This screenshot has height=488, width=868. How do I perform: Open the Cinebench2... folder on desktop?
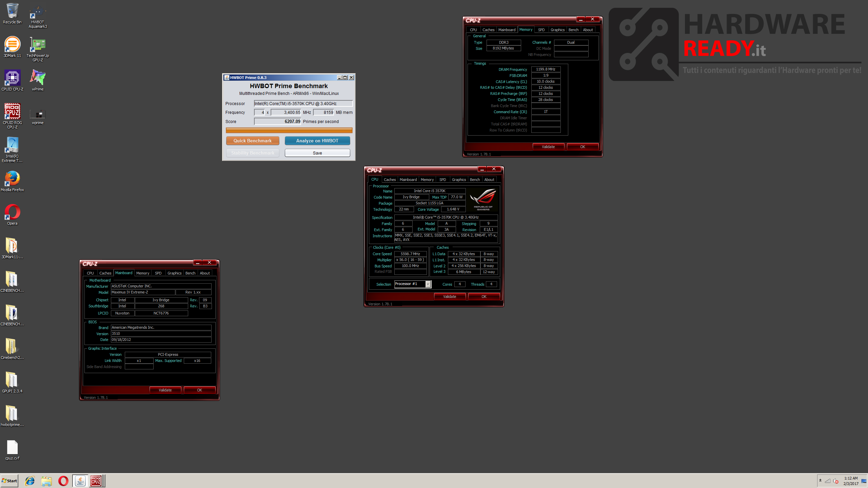(12, 349)
